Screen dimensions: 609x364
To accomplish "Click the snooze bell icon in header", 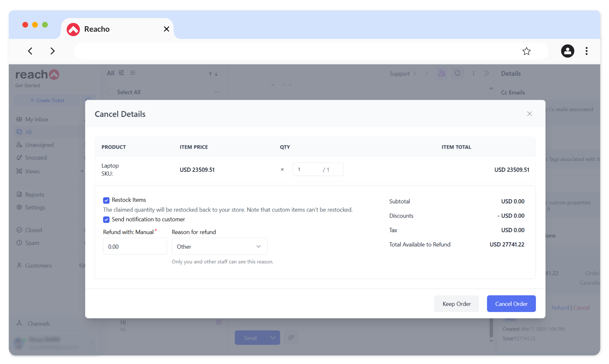I will (x=457, y=73).
